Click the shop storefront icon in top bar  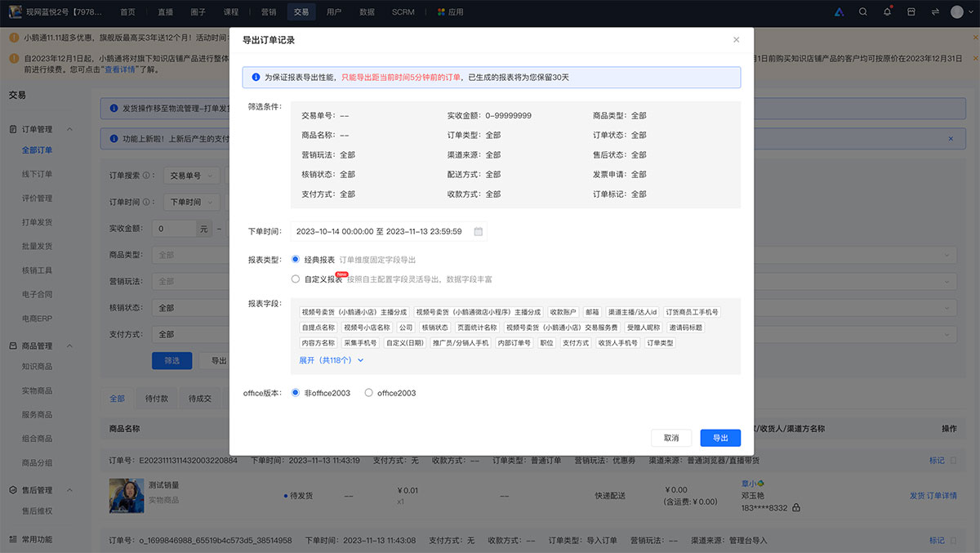(911, 12)
